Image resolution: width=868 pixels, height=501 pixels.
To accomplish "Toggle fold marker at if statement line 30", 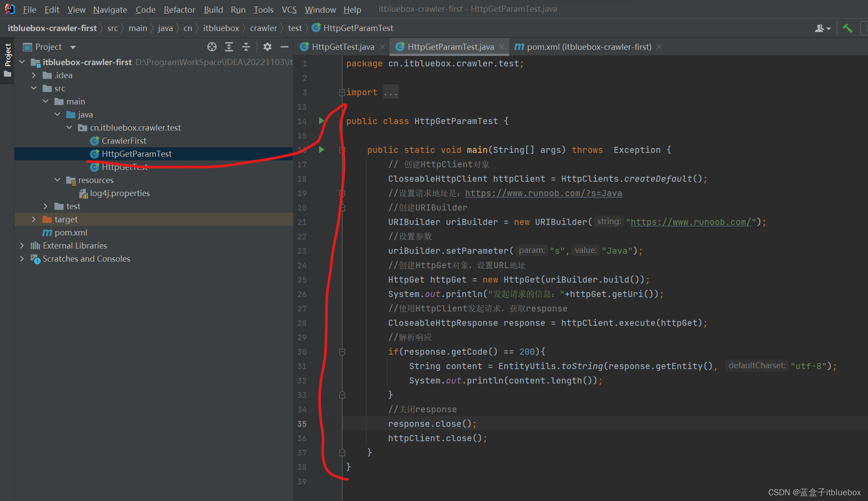I will click(342, 352).
